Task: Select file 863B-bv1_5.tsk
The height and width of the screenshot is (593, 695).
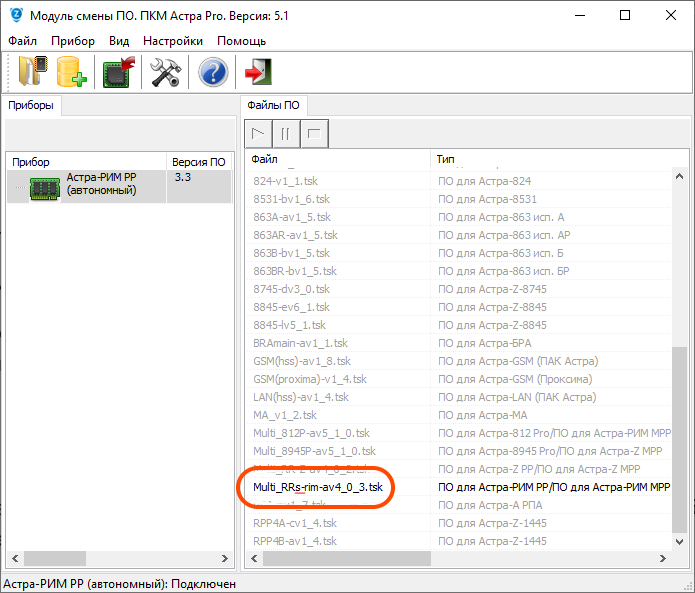Action: [x=291, y=253]
